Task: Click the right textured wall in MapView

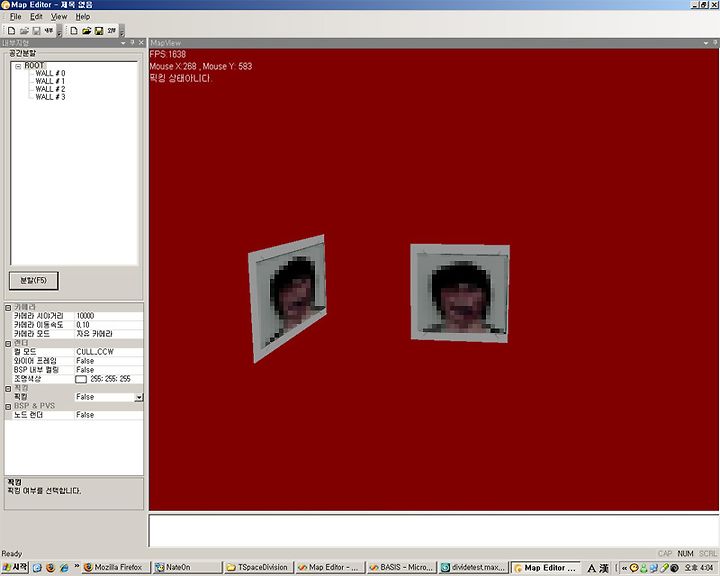Action: [460, 293]
